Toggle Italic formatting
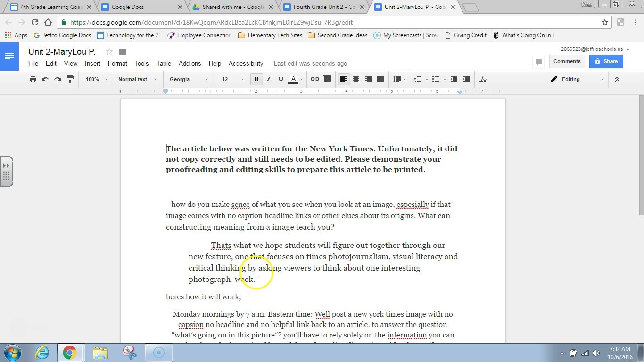The width and height of the screenshot is (644, 362). [x=269, y=79]
